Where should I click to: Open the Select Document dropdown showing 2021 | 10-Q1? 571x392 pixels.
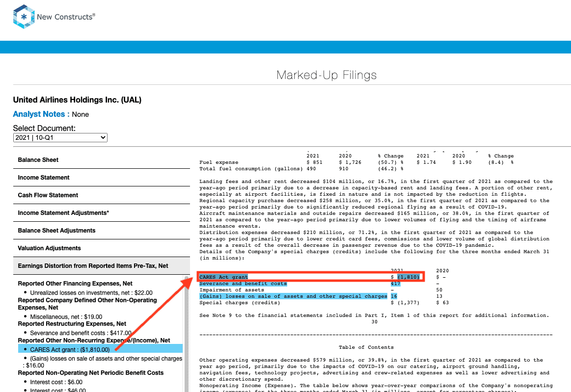click(60, 137)
